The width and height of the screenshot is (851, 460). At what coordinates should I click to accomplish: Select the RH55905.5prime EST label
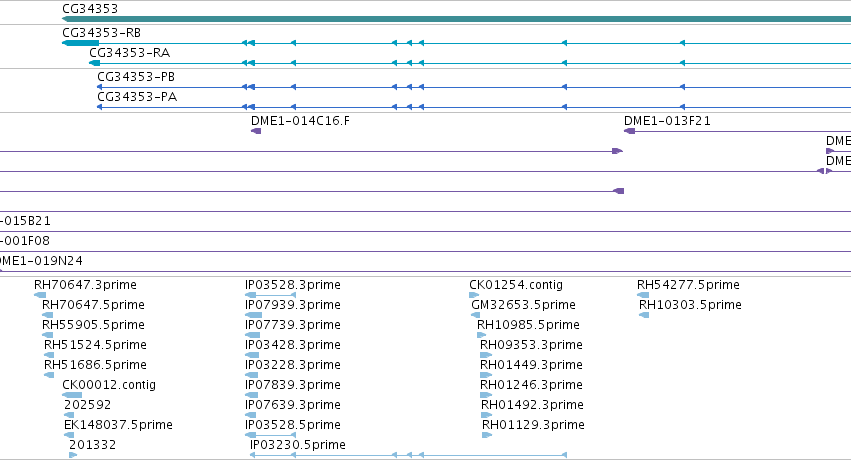click(x=93, y=325)
